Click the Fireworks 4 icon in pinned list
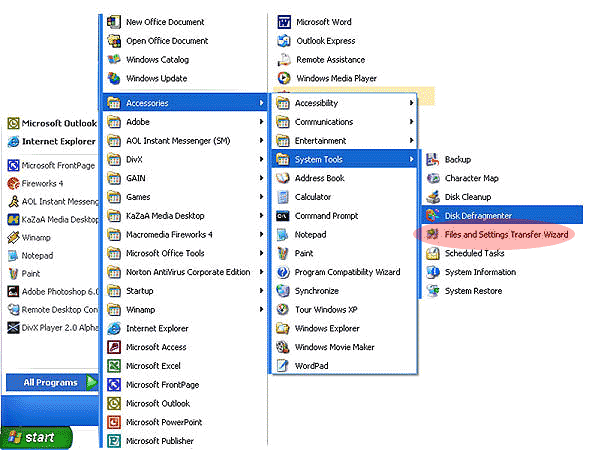Screen dimensions: 600x450 point(13,183)
